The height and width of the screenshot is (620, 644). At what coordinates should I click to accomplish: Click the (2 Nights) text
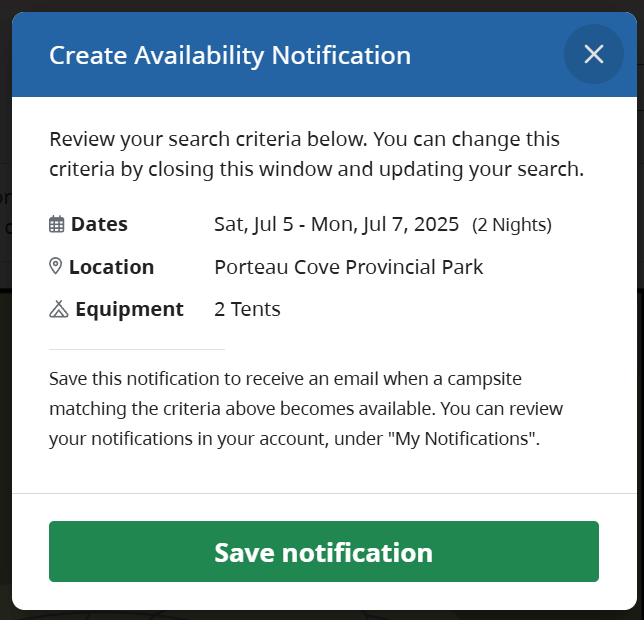pos(512,225)
